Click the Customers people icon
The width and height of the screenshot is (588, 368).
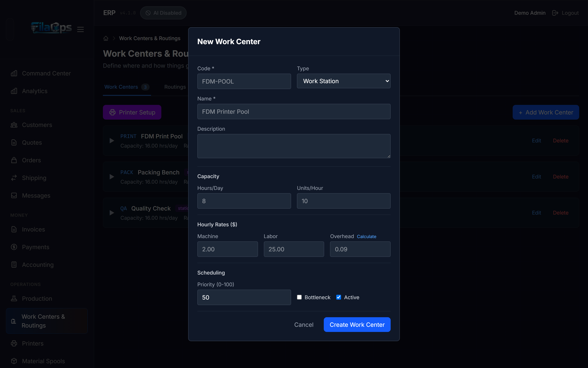[x=14, y=125]
